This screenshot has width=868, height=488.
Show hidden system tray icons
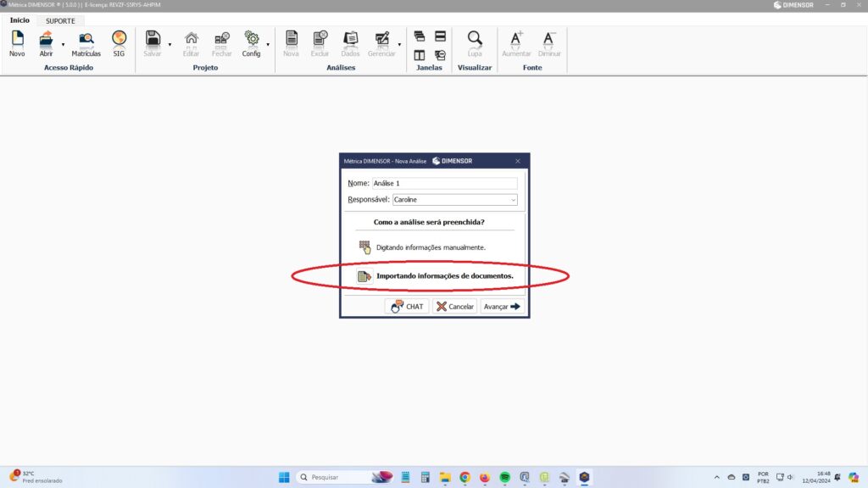coord(717,478)
